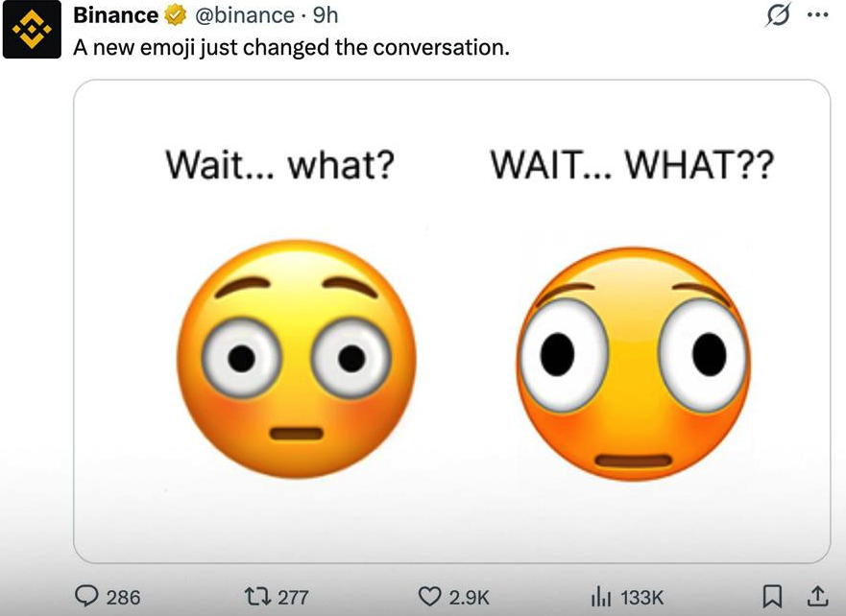
Task: Click the tweet text about new emoji
Action: pyautogui.click(x=291, y=45)
